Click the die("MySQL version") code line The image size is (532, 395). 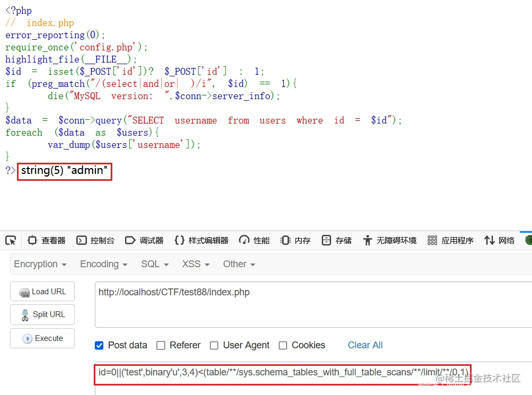coord(164,96)
